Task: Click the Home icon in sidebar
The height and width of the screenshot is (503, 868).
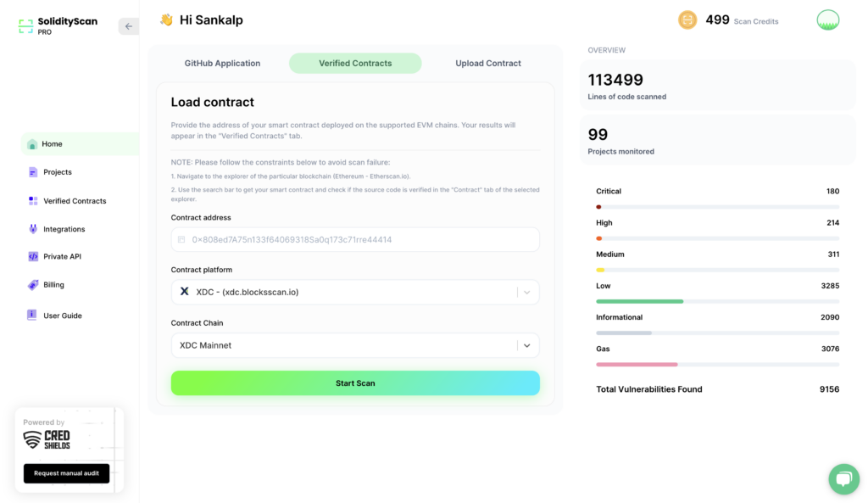Action: pyautogui.click(x=32, y=144)
